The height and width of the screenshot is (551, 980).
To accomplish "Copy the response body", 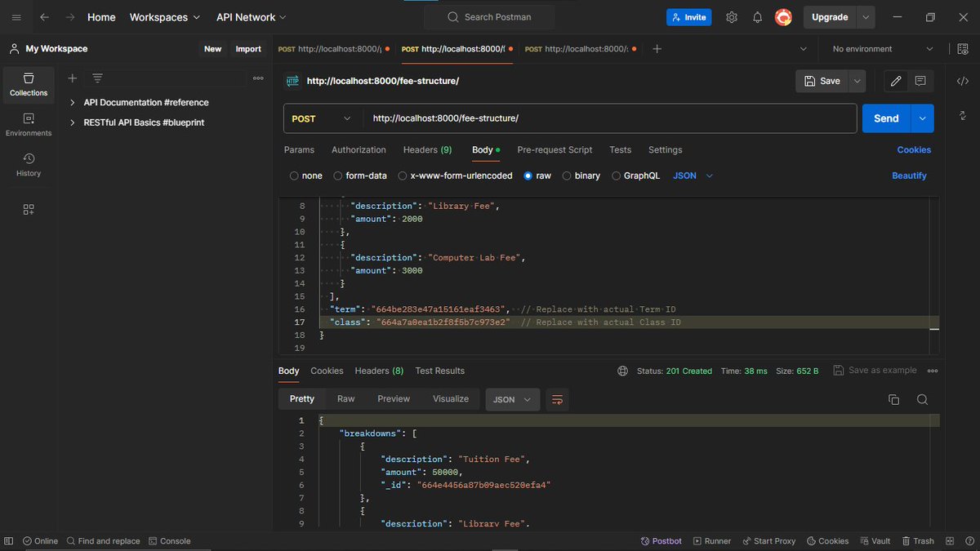I will (x=893, y=399).
